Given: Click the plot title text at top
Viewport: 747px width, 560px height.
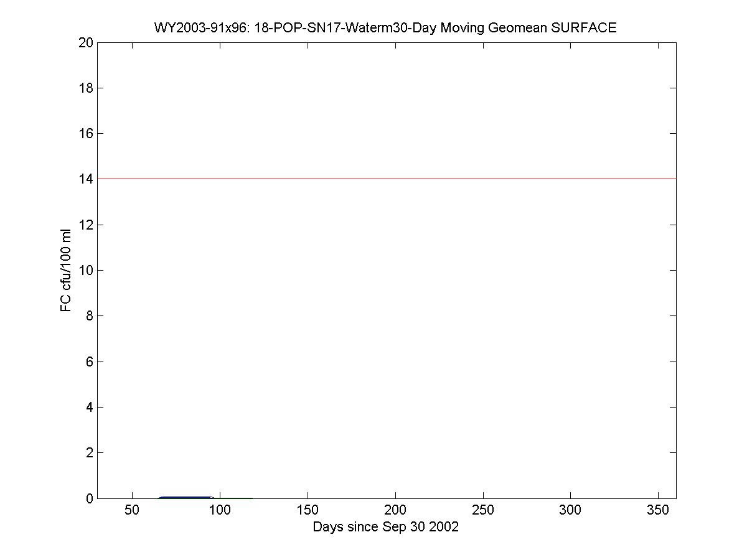Looking at the screenshot, I should [385, 27].
